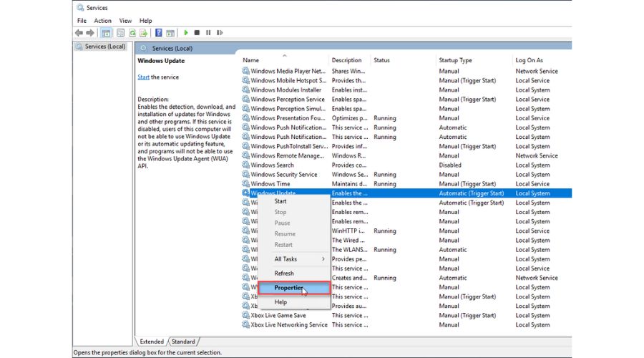Click the Export List toolbar icon

pyautogui.click(x=144, y=33)
